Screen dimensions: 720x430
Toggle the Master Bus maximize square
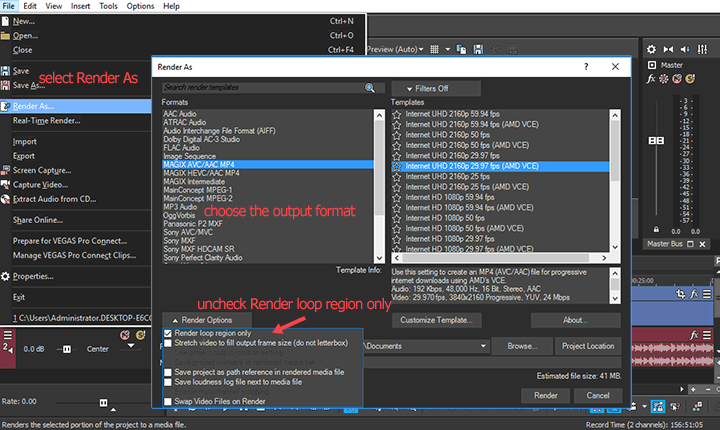[x=690, y=244]
